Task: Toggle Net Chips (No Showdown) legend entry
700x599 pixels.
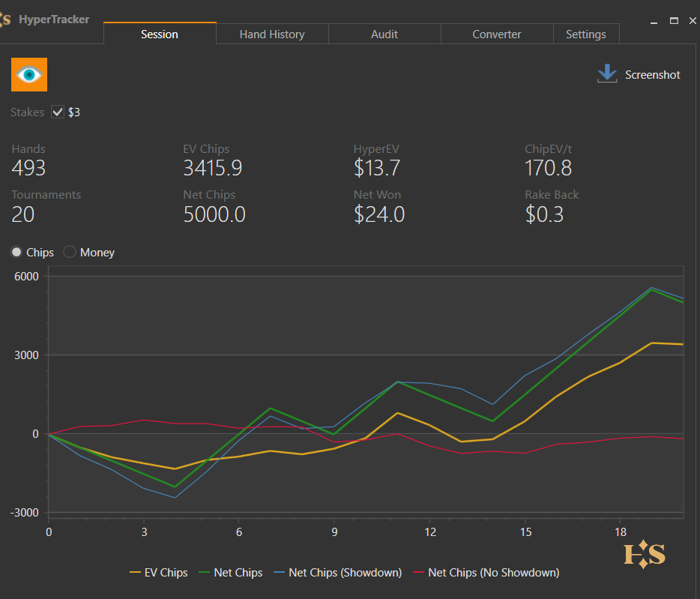Action: point(486,573)
